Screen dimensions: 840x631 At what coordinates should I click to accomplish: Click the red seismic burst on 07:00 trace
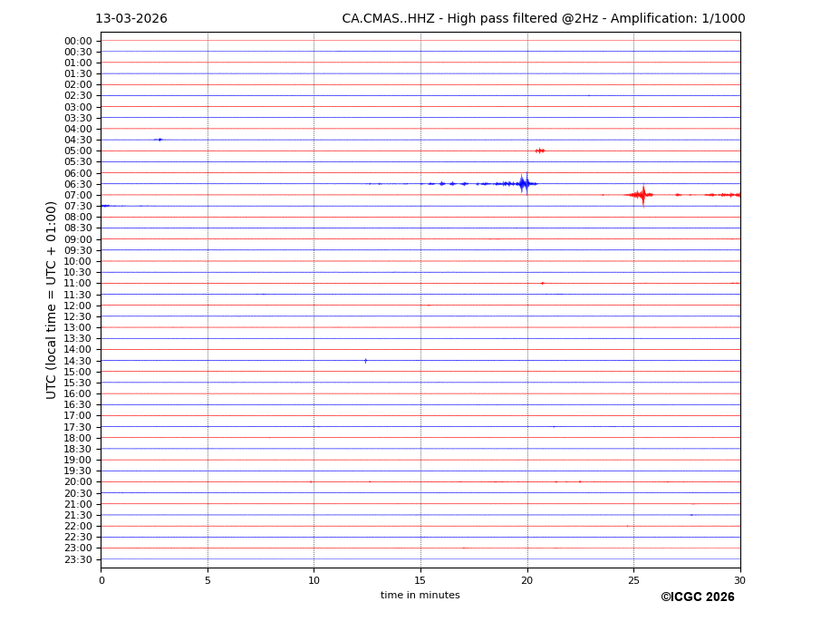pyautogui.click(x=642, y=195)
